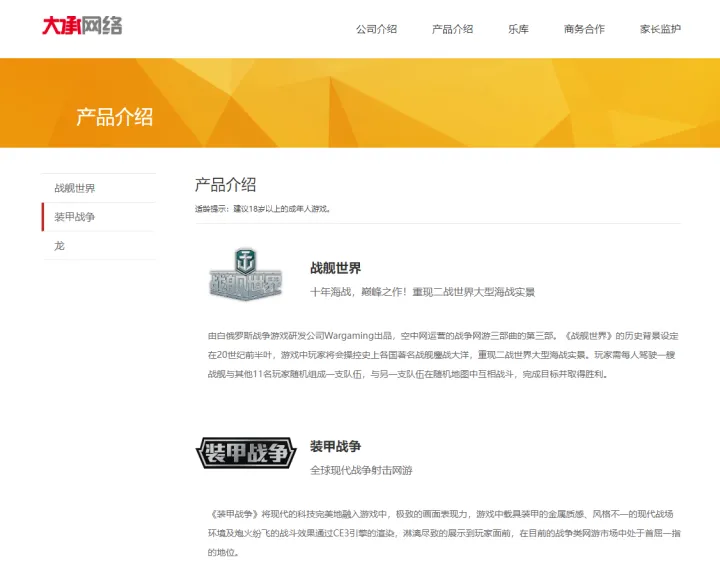Open the 公司介绍 menu item
The height and width of the screenshot is (569, 720).
click(x=376, y=29)
